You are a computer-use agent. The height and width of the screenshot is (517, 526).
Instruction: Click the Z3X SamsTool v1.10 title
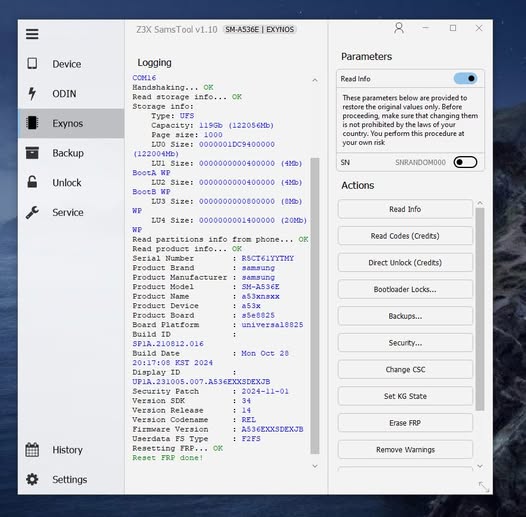[x=177, y=30]
